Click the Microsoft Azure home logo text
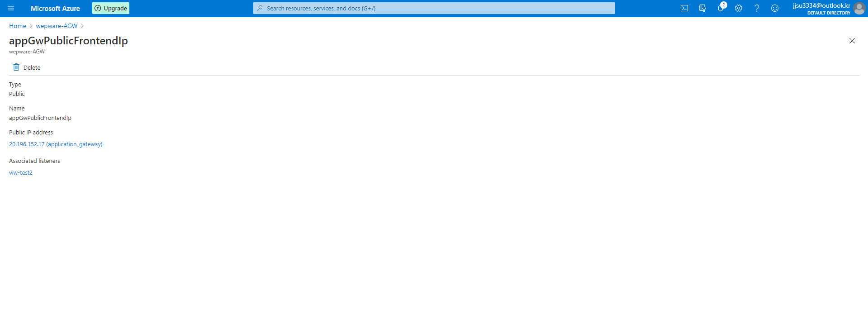 tap(55, 8)
